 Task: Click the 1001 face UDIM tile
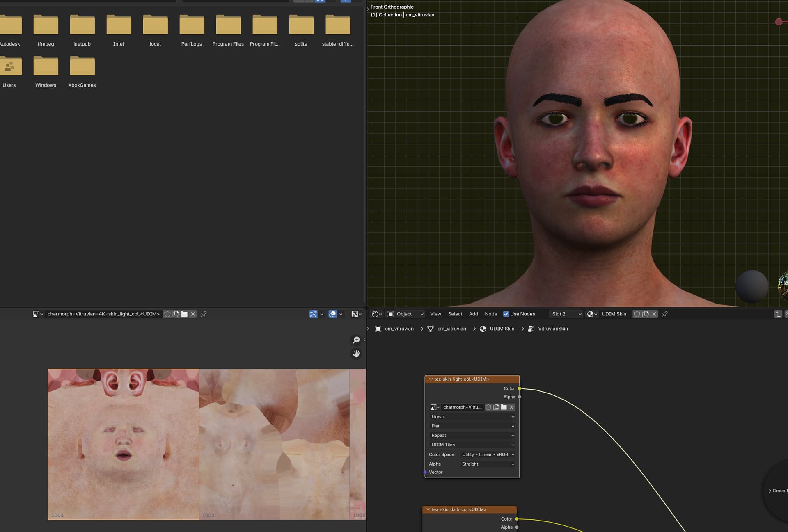coord(124,444)
